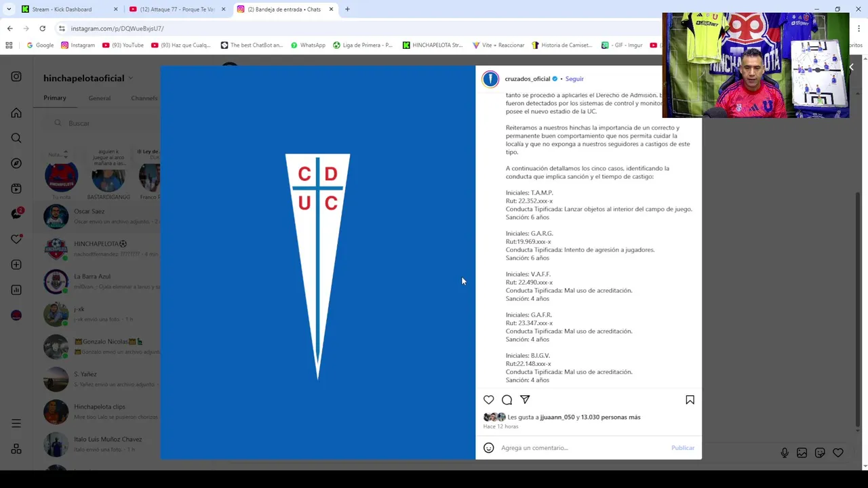Open Search in the Instagram sidebar

click(x=16, y=138)
